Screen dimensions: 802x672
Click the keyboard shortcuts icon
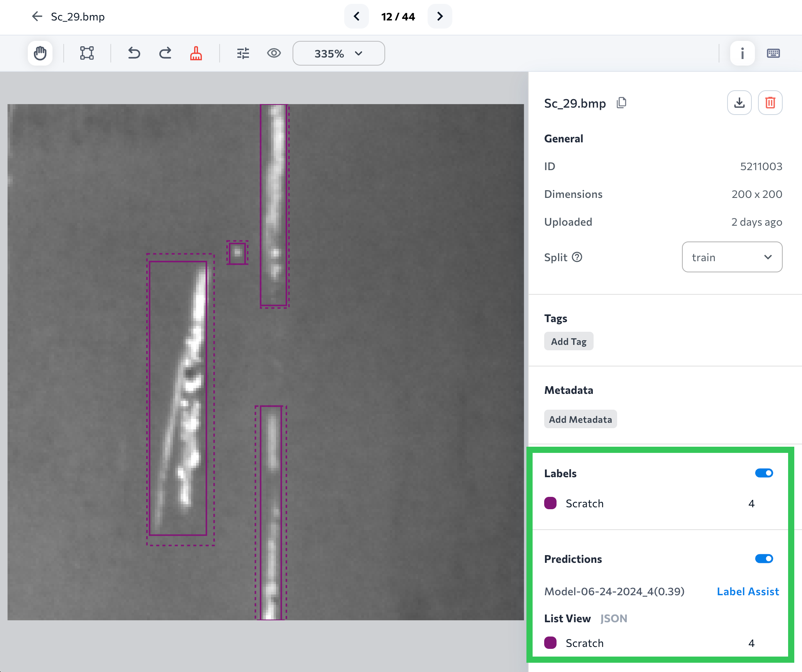tap(773, 53)
